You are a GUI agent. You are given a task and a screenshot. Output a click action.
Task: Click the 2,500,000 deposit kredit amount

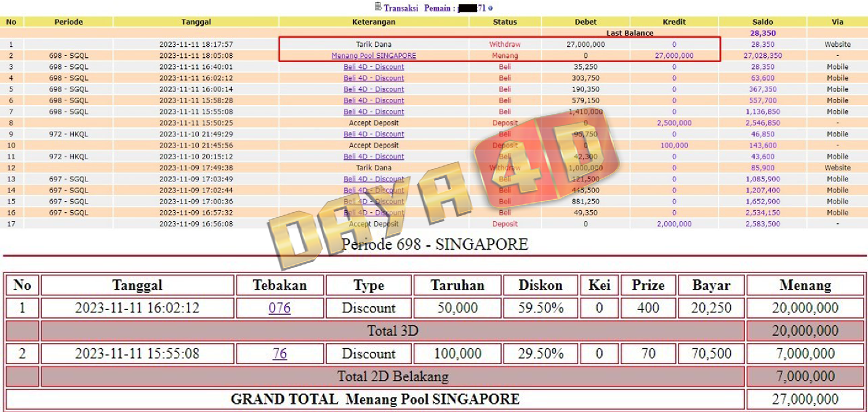(x=673, y=123)
